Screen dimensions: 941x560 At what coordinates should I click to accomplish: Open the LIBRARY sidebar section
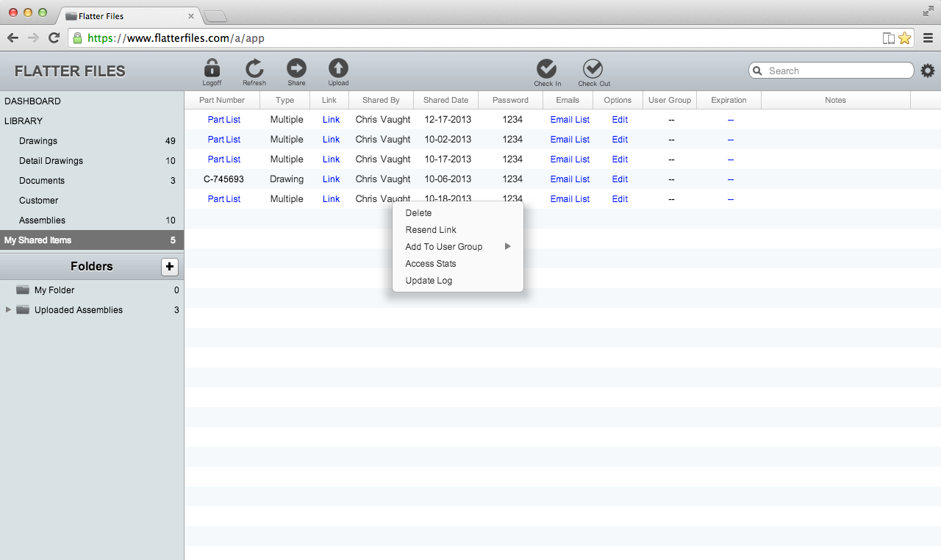coord(92,121)
